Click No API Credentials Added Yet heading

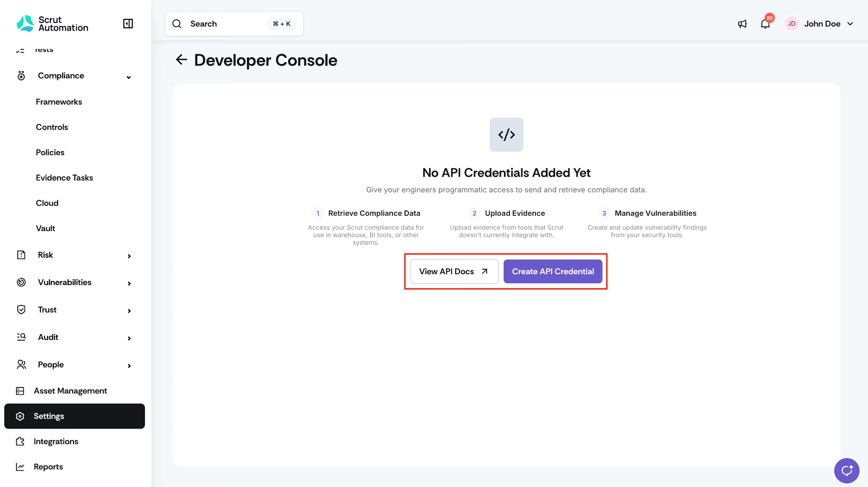(x=506, y=173)
